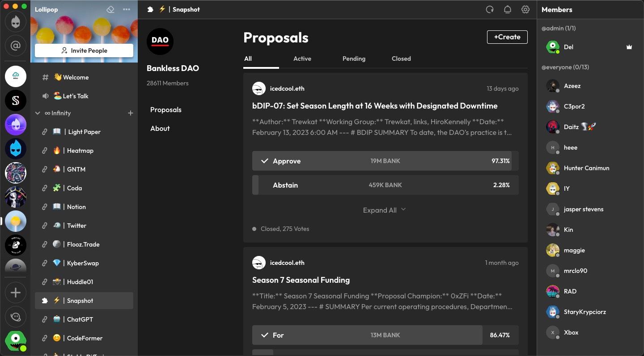Open the white cloud server icon
The image size is (644, 356).
click(x=16, y=76)
